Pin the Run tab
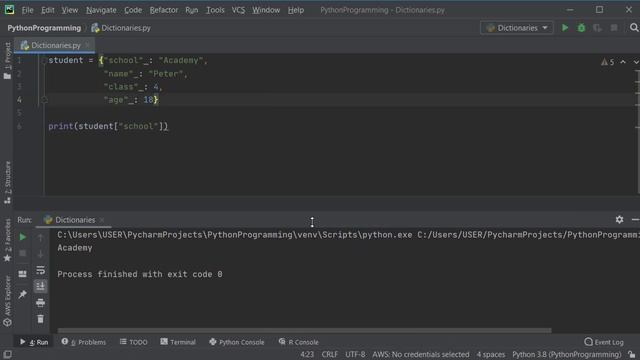This screenshot has width=640, height=360. [23, 294]
